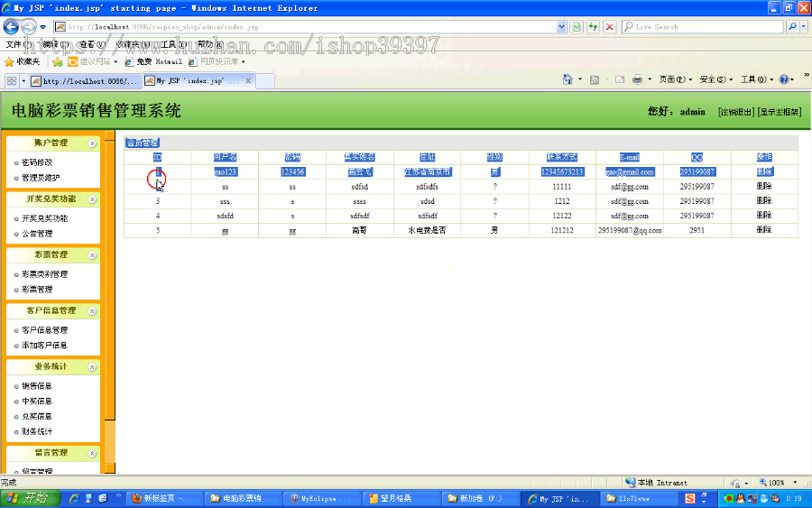Open the 财务统计 sidebar link

(37, 431)
